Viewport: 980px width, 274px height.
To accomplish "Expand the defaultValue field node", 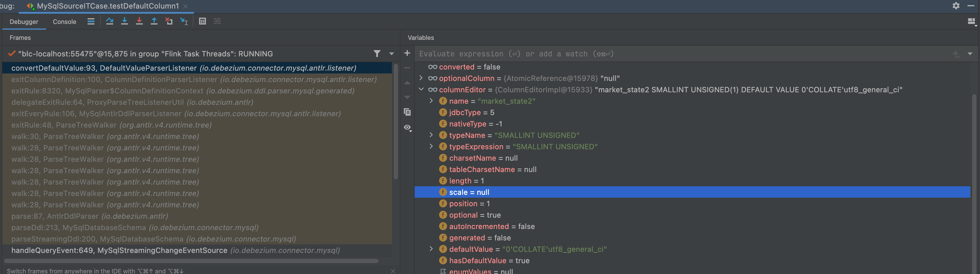I will [431, 249].
